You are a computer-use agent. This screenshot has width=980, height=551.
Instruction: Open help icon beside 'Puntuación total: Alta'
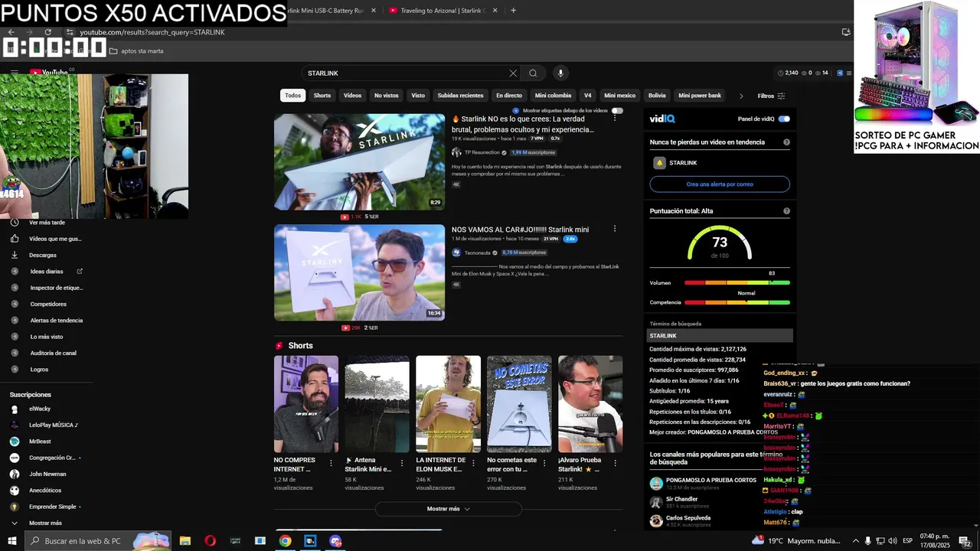pyautogui.click(x=786, y=211)
